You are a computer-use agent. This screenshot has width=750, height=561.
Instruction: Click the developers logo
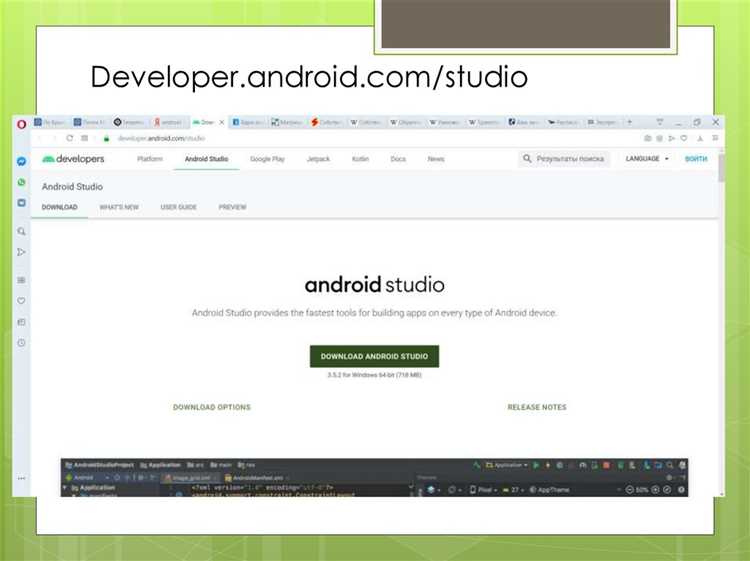[73, 159]
